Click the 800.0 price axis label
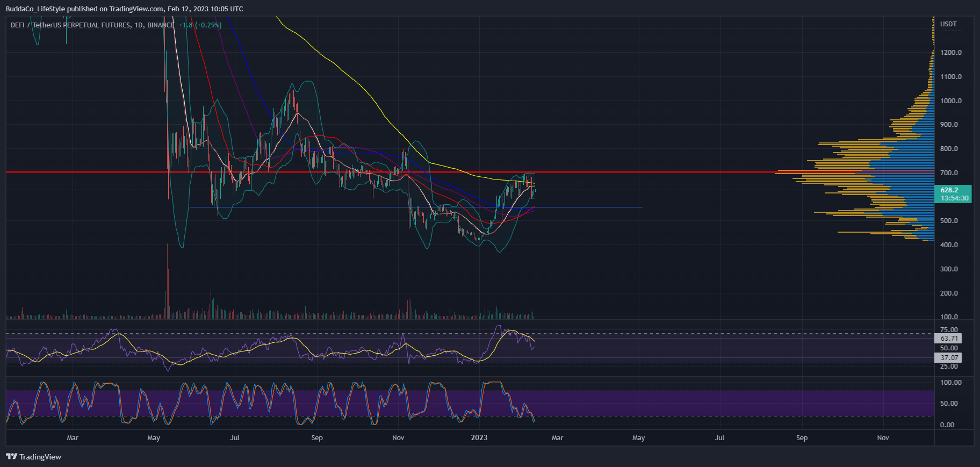This screenshot has width=980, height=467. [949, 149]
